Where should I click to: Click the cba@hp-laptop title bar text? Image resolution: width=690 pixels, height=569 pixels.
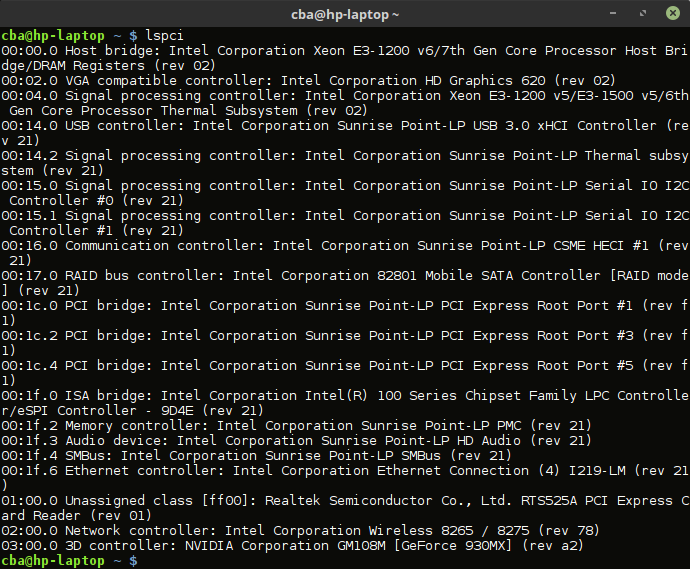pos(344,14)
